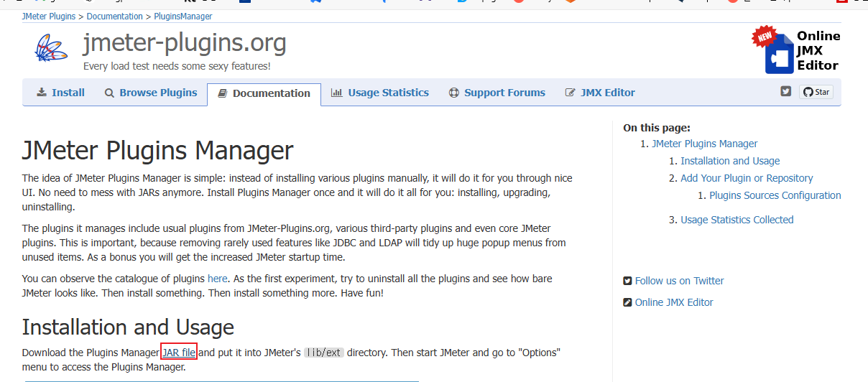This screenshot has height=382, width=868.
Task: Open Support Forums tab
Action: pos(497,93)
